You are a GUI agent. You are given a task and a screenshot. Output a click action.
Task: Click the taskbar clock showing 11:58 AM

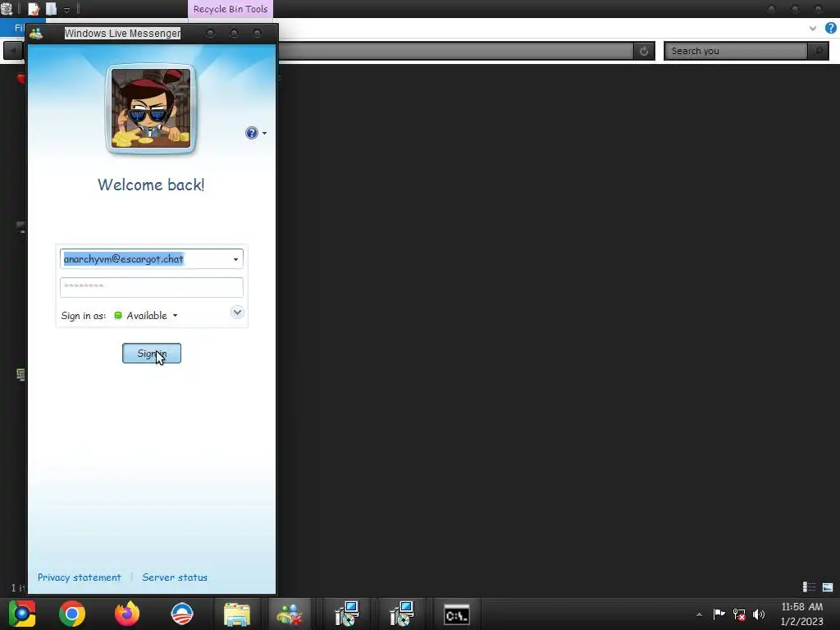coord(801,614)
